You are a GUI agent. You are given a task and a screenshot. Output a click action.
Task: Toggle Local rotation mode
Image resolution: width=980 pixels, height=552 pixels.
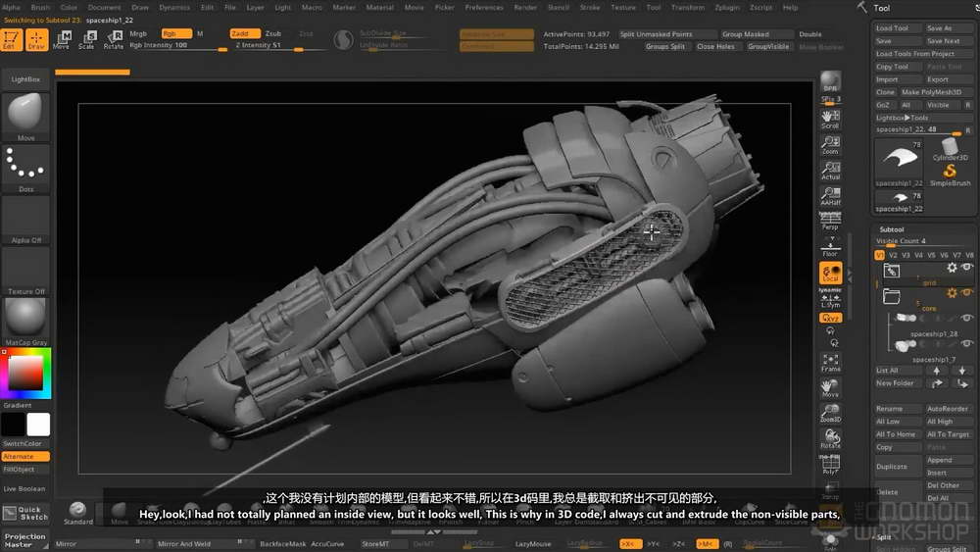pos(831,273)
